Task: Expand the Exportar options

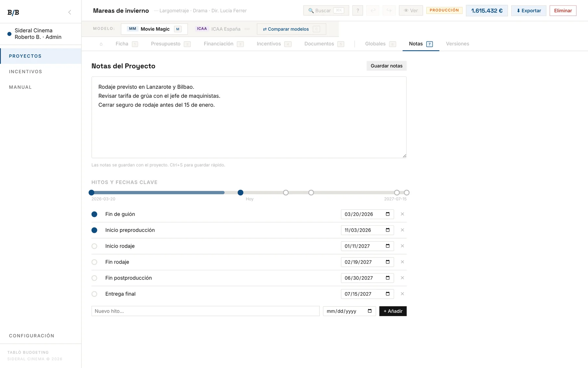Action: coord(529,10)
